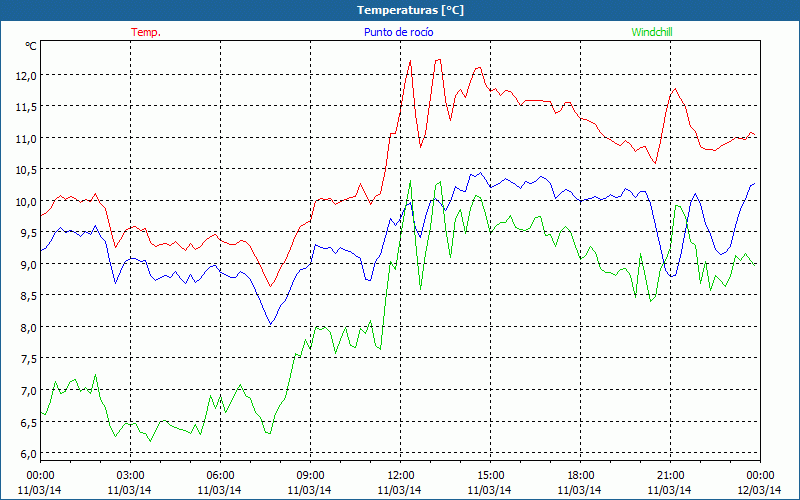Click the '°C' unit label on axis
The height and width of the screenshot is (500, 800).
pos(31,46)
